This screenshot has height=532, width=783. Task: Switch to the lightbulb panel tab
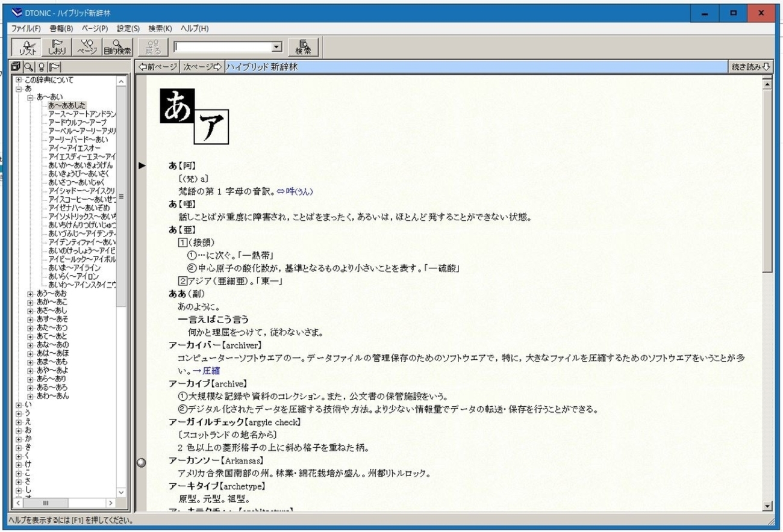click(41, 67)
